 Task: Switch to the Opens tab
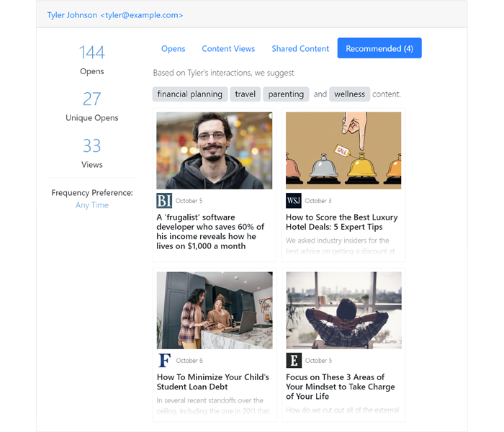click(173, 49)
